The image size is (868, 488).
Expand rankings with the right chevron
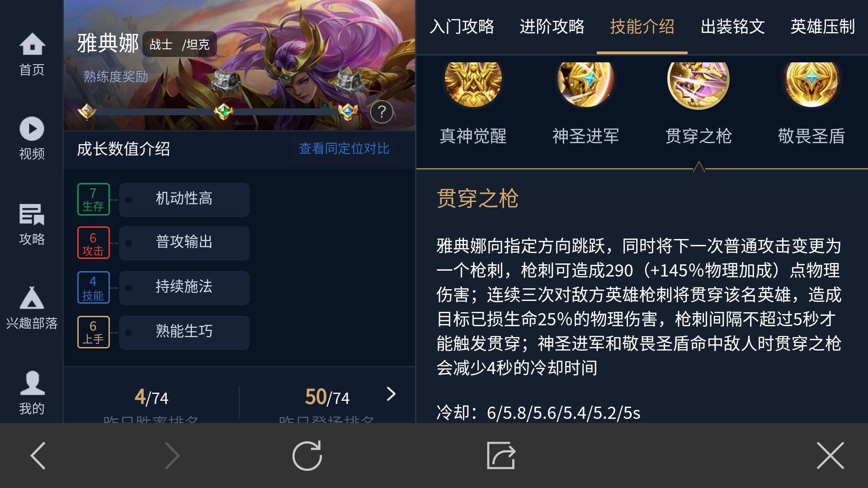click(x=391, y=394)
